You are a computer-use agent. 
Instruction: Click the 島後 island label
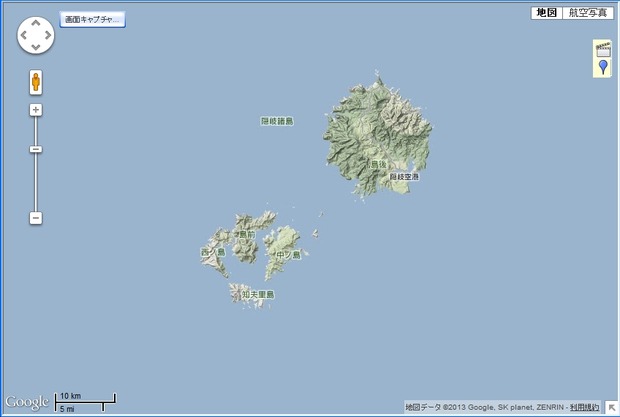pos(378,164)
